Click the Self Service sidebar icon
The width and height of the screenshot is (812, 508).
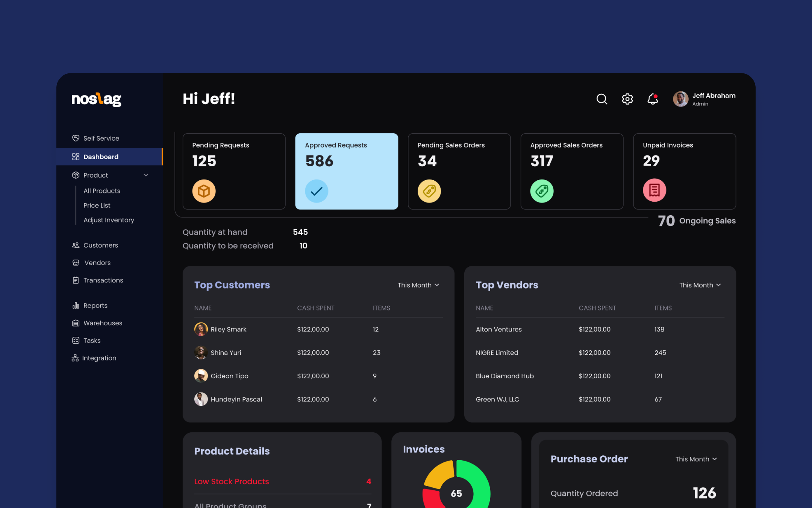click(x=76, y=138)
